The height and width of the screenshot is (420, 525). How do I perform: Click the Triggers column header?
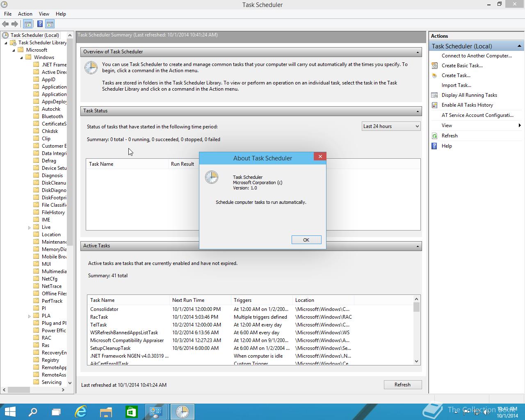coord(262,300)
